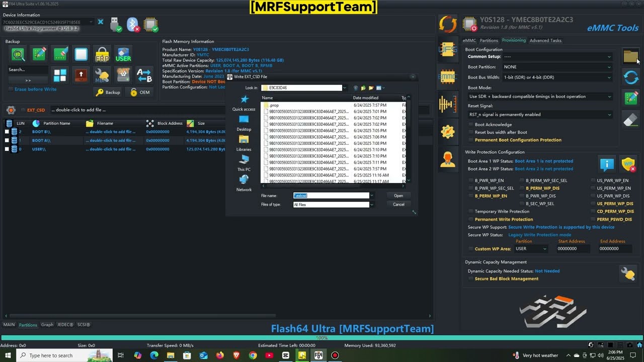Click the MBR wrench repair icon
The image size is (644, 362).
tap(102, 75)
